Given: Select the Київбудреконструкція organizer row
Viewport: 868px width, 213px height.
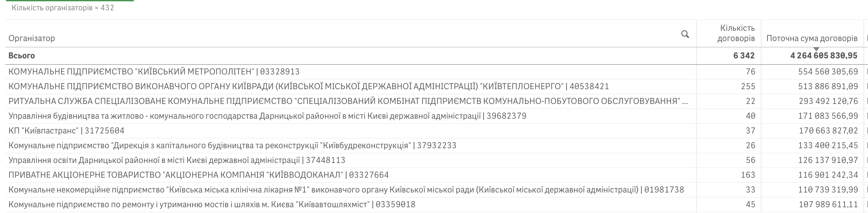Looking at the screenshot, I should click(232, 145).
